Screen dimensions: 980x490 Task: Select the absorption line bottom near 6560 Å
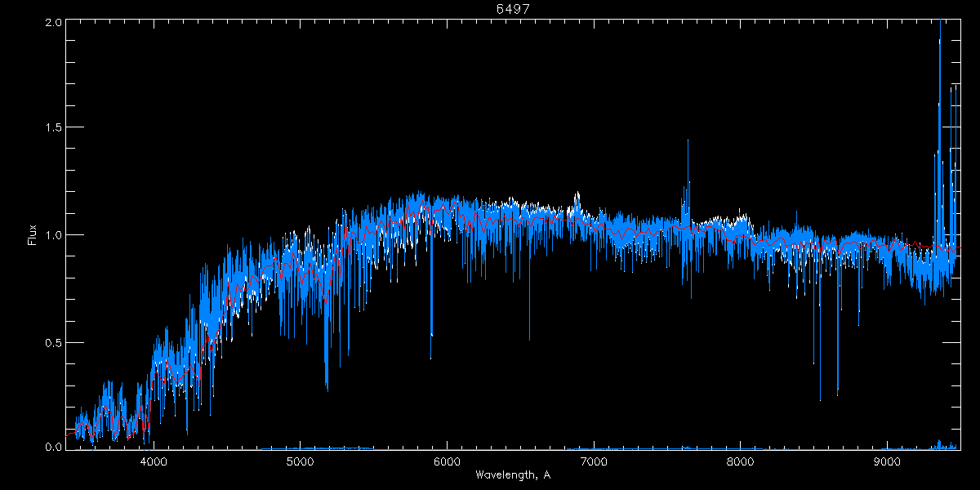(529, 338)
